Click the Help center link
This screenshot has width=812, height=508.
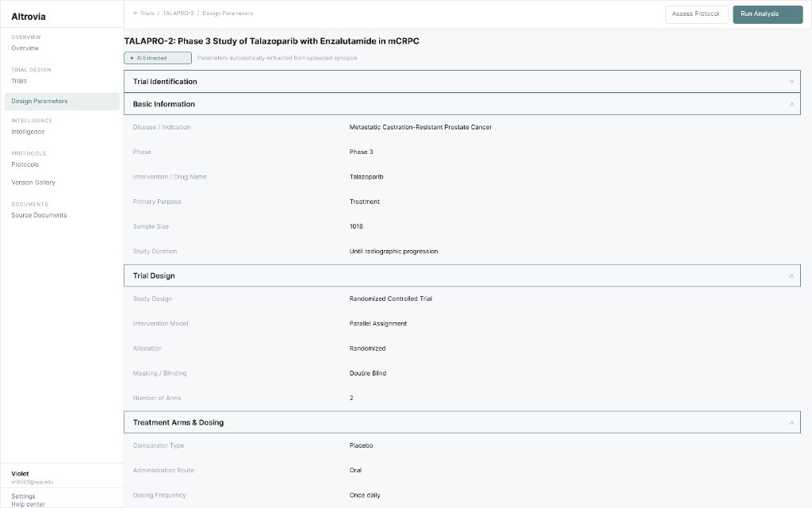point(26,504)
